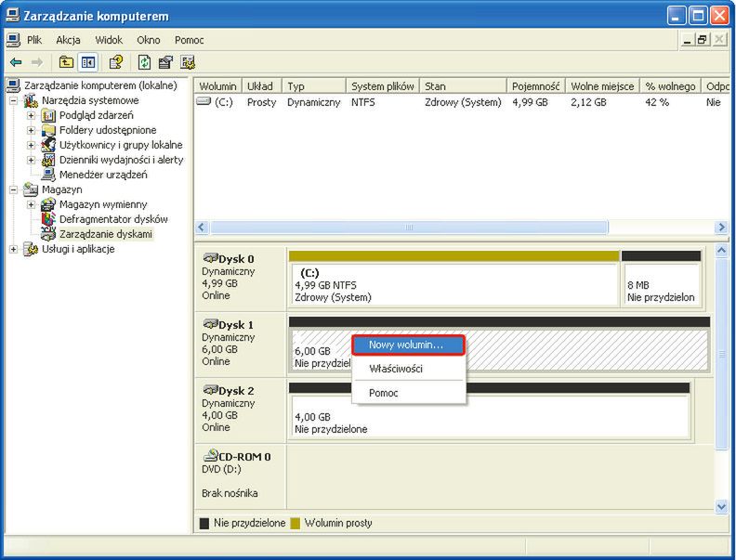The image size is (736, 560).
Task: Click the Refresh toolbar icon
Action: click(144, 62)
